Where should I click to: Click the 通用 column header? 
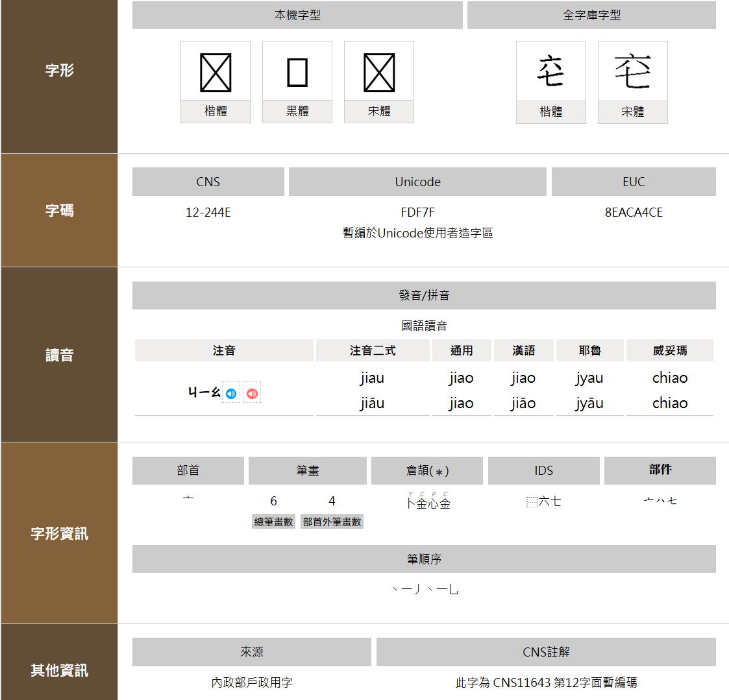462,350
